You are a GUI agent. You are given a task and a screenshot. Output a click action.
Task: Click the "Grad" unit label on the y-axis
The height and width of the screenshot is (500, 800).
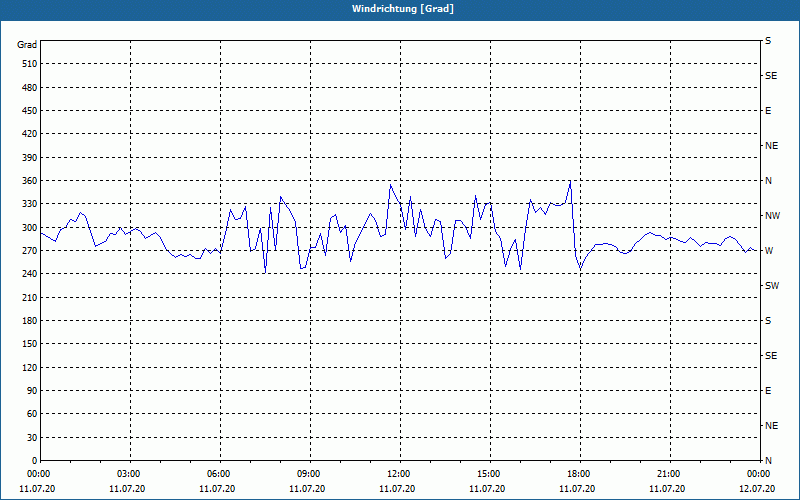[27, 45]
